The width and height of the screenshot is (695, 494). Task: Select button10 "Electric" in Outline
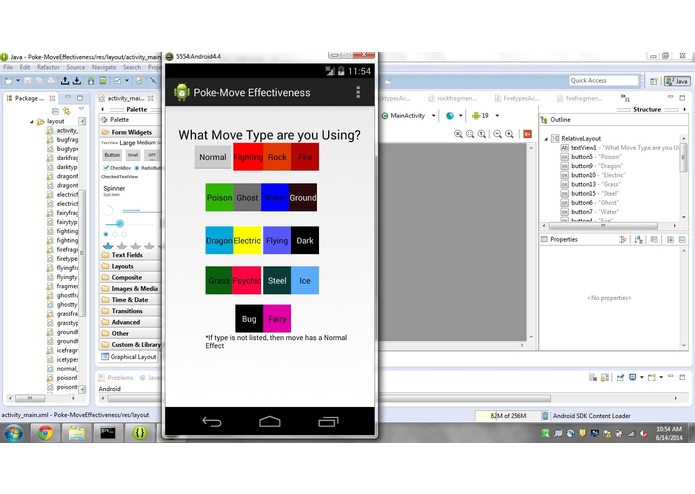click(595, 175)
